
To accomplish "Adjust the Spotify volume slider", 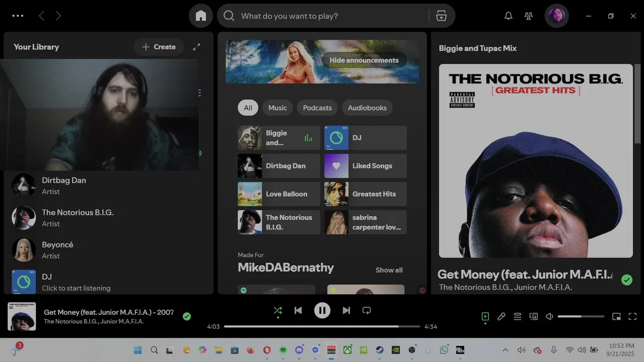I will click(x=581, y=316).
